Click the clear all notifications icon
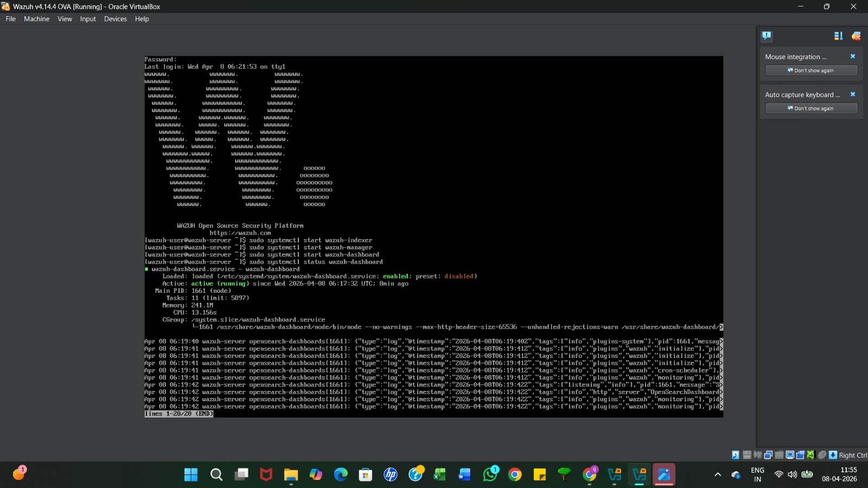 [856, 36]
